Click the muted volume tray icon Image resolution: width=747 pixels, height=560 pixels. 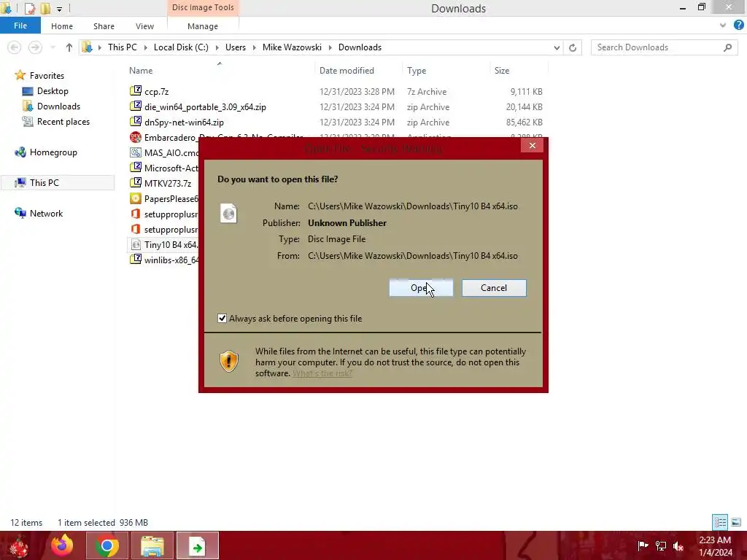click(x=678, y=545)
